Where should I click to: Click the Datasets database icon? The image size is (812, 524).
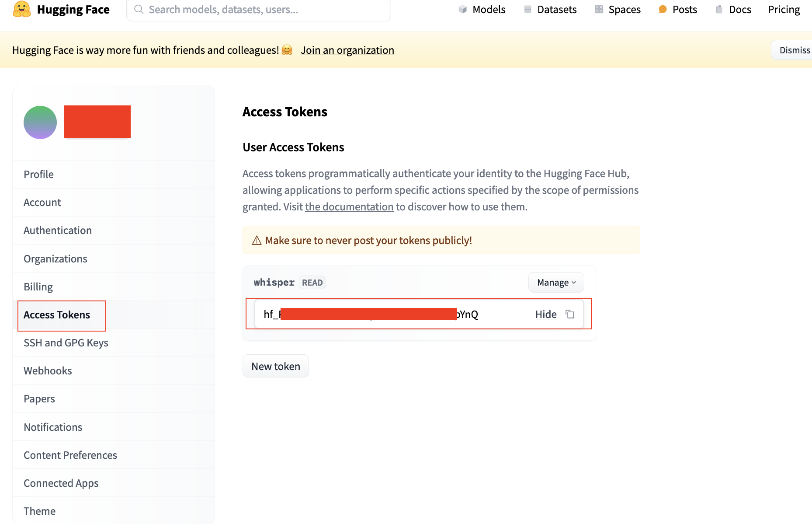click(527, 9)
